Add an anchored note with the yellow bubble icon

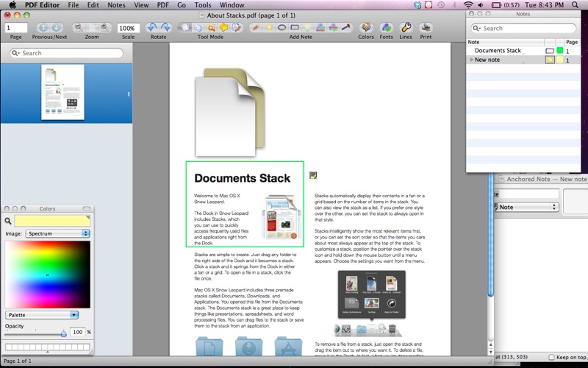269,27
